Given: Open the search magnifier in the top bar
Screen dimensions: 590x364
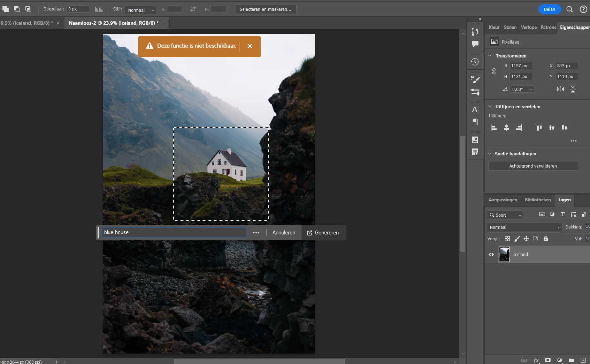Looking at the screenshot, I should pyautogui.click(x=569, y=9).
